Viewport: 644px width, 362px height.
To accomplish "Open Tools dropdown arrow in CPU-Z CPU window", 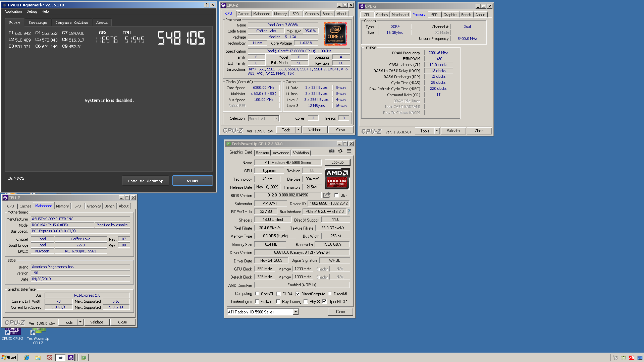I will (298, 130).
